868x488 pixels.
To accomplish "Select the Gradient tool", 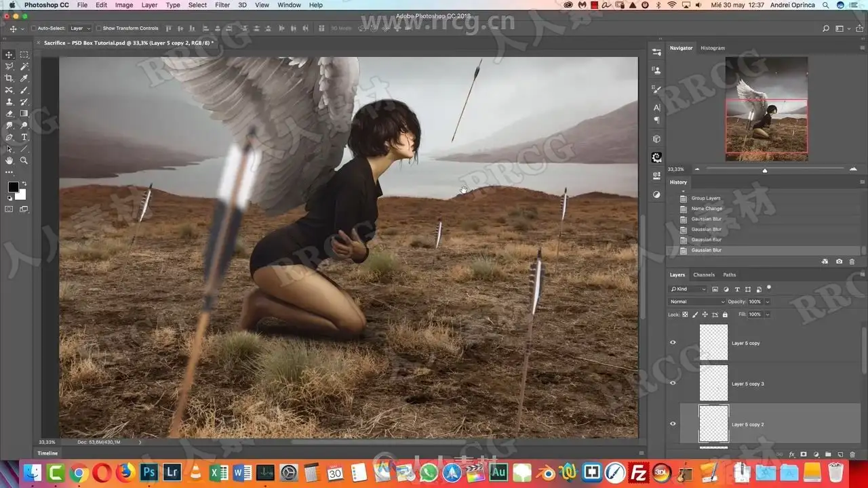I will pos(24,114).
